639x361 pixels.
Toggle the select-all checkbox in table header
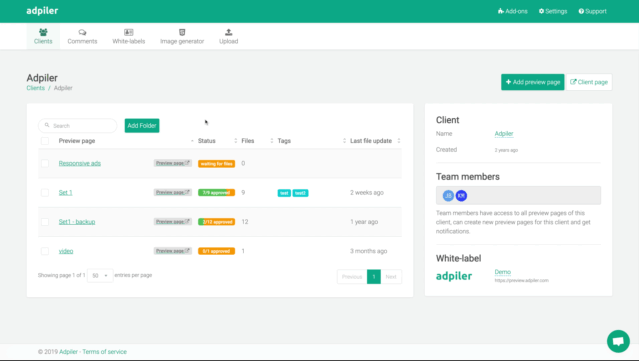[x=45, y=141]
